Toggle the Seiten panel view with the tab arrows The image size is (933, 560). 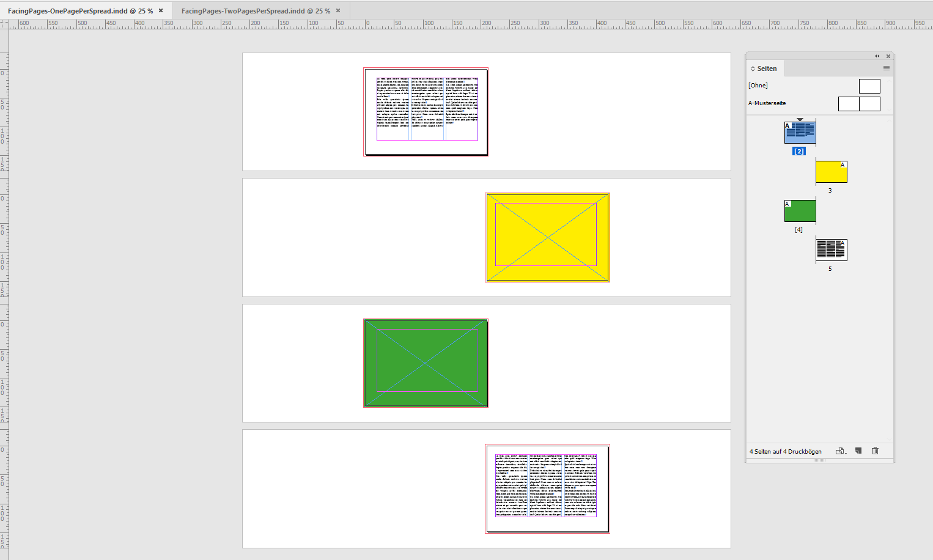pos(753,68)
